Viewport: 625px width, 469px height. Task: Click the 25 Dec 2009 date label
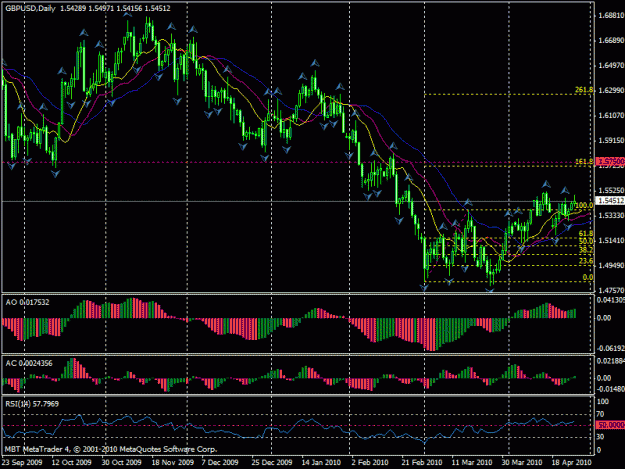pos(271,463)
